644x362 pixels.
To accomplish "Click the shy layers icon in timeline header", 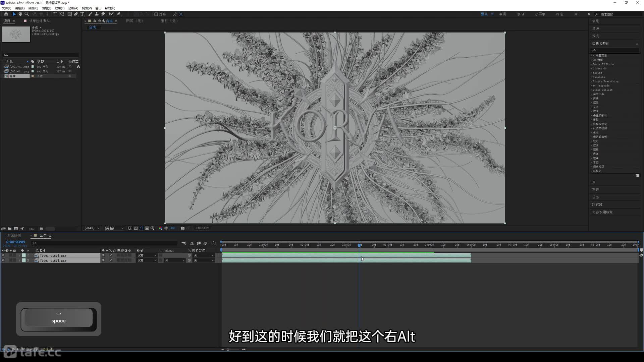I will [192, 243].
